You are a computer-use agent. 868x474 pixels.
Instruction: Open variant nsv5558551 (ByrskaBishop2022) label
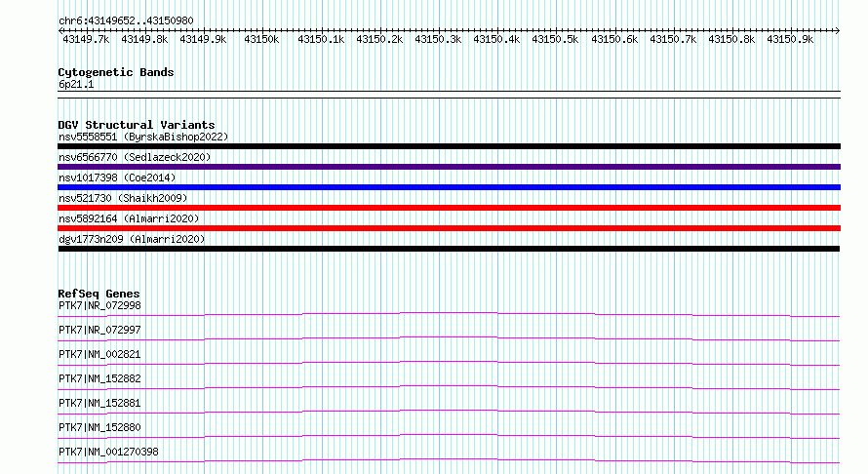pos(143,137)
